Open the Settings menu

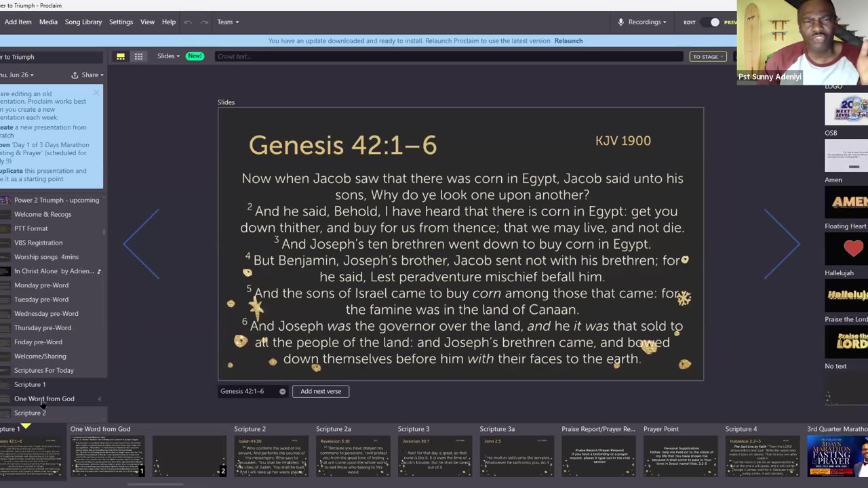[x=121, y=22]
